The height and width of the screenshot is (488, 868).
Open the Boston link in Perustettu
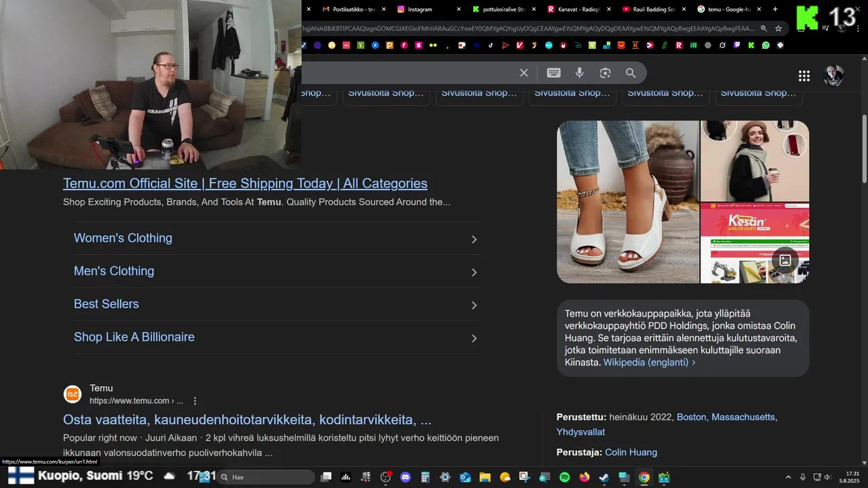[x=691, y=417]
